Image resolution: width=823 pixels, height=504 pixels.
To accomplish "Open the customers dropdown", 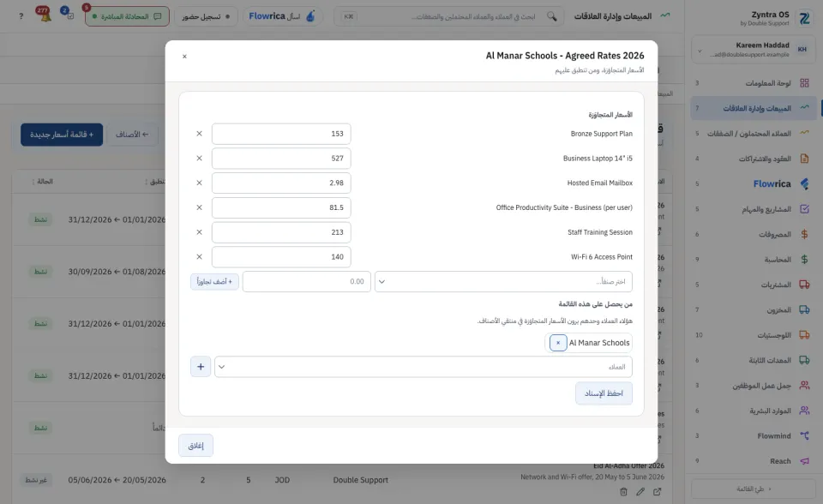I will [423, 367].
